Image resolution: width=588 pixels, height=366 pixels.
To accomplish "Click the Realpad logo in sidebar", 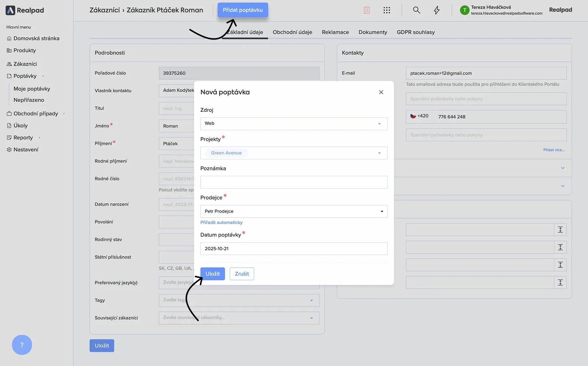I will (25, 10).
